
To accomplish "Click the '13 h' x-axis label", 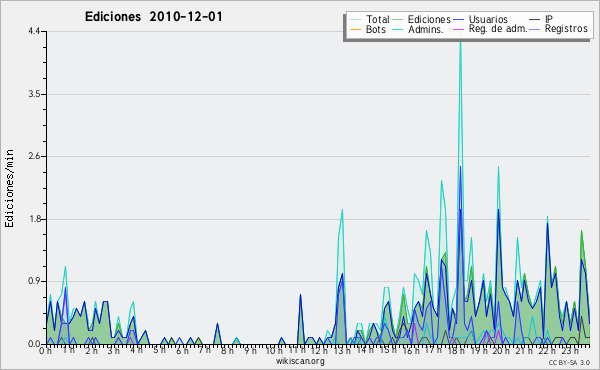I will 343,350.
